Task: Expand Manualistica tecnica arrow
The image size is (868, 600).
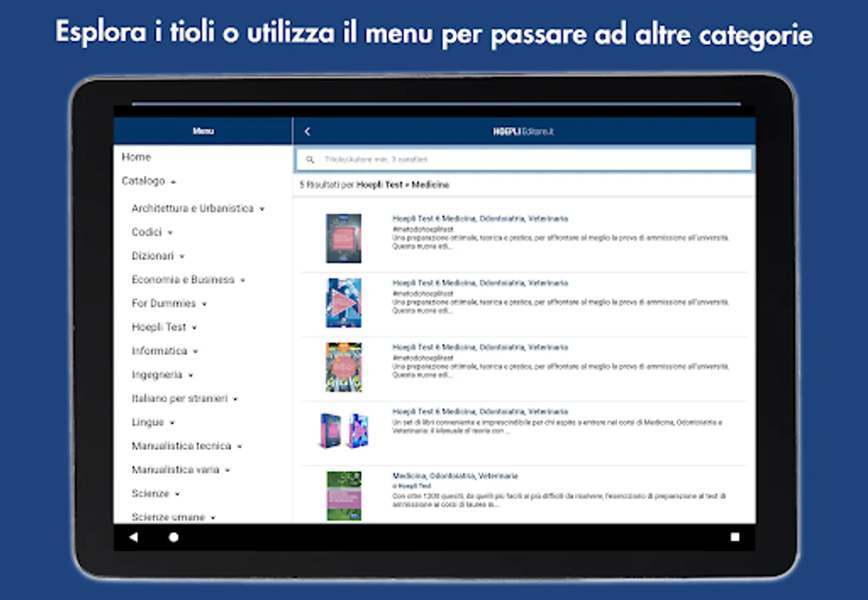Action: point(239,447)
